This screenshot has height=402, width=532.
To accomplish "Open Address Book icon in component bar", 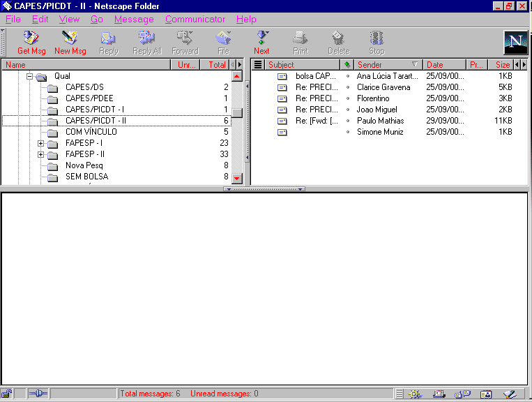I will (x=486, y=394).
